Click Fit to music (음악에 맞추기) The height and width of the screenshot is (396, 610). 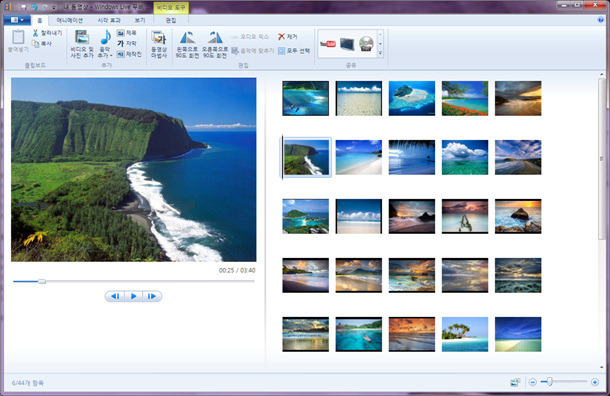click(x=252, y=51)
